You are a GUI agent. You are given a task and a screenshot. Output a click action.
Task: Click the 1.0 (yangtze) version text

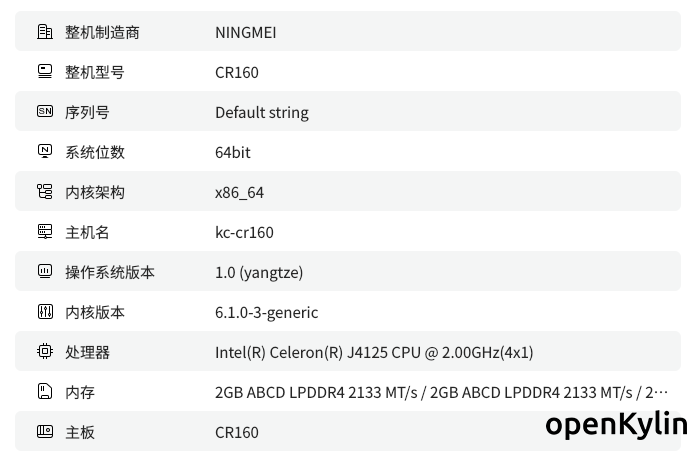coord(259,272)
